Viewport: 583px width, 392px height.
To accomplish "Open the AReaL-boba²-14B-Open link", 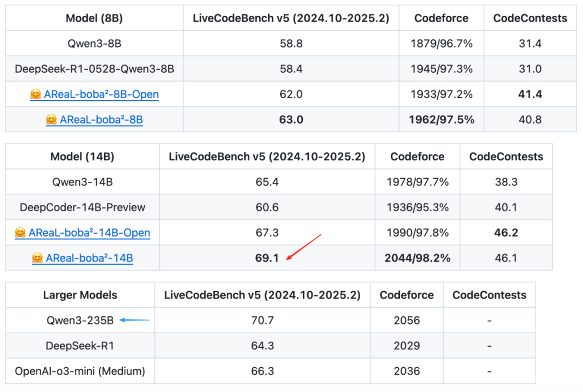I will pos(89,233).
